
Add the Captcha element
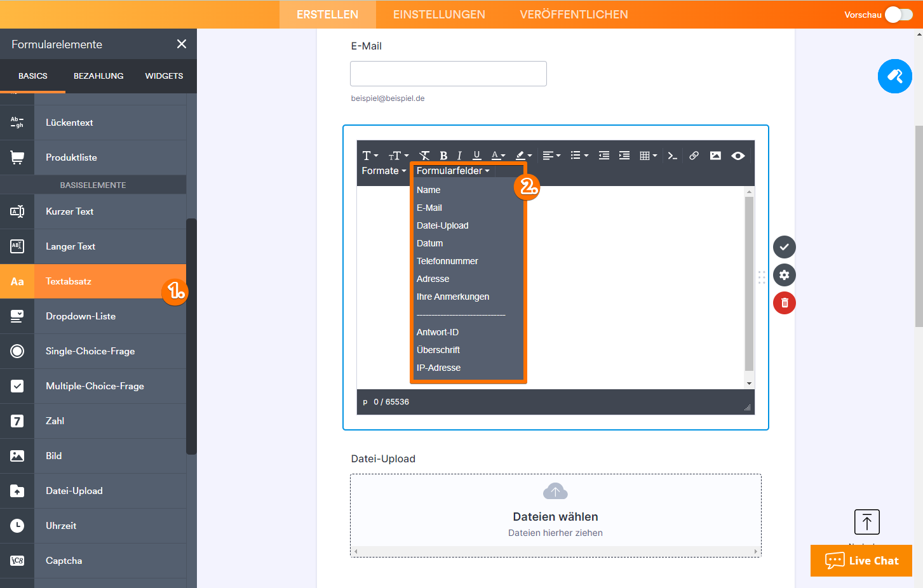(x=93, y=561)
